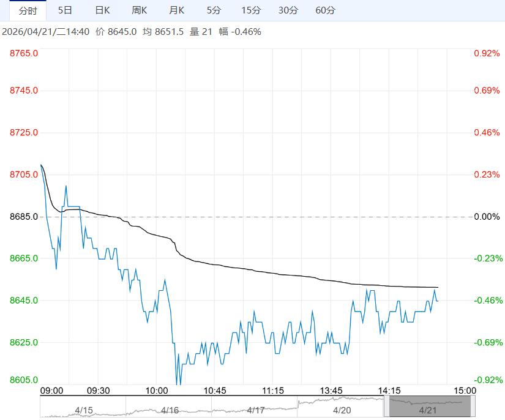Open the 月K monthly chart tab
The width and height of the screenshot is (505, 420).
[x=177, y=10]
